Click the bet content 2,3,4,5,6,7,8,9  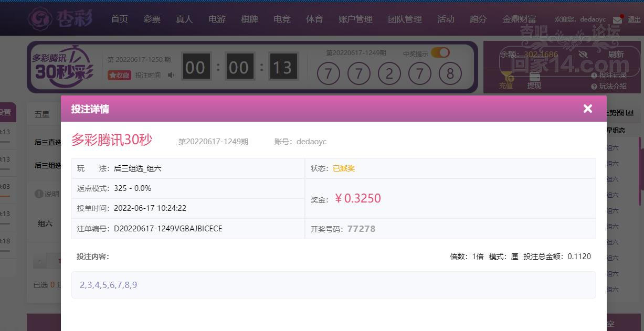109,285
